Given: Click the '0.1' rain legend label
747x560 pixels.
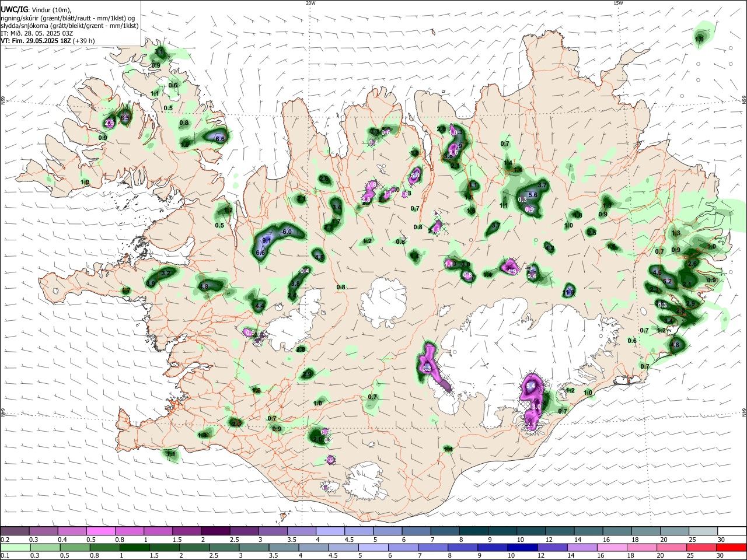Looking at the screenshot, I should click(x=5, y=555).
